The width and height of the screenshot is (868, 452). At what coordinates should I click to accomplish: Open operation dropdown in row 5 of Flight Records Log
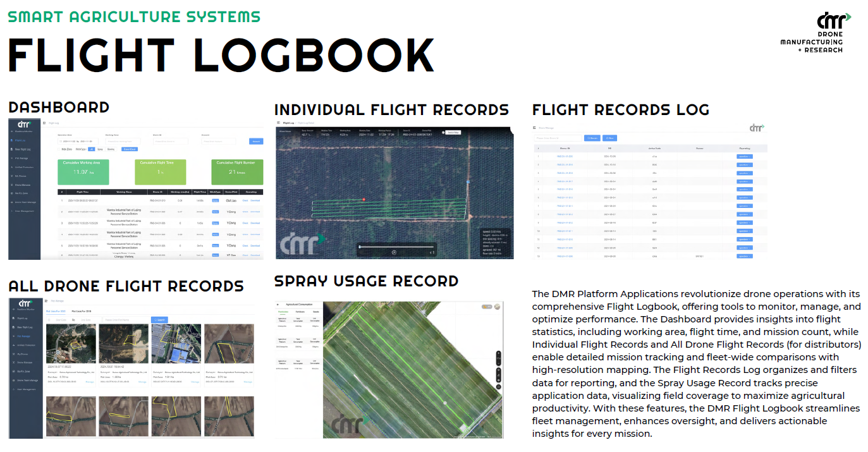[x=745, y=189]
